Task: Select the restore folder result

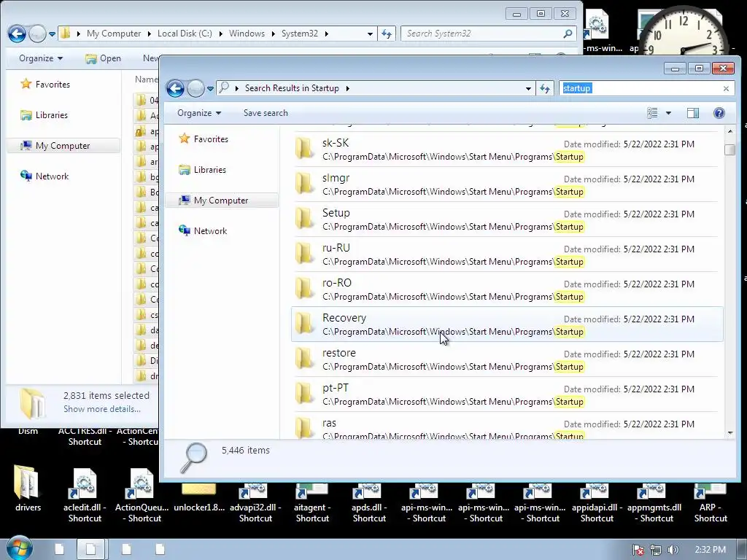Action: (506, 359)
